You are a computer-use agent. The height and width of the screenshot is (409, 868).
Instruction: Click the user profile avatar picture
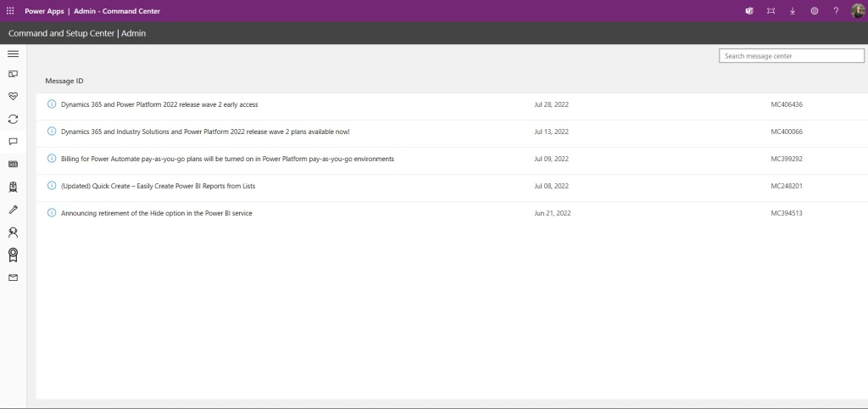pyautogui.click(x=857, y=11)
